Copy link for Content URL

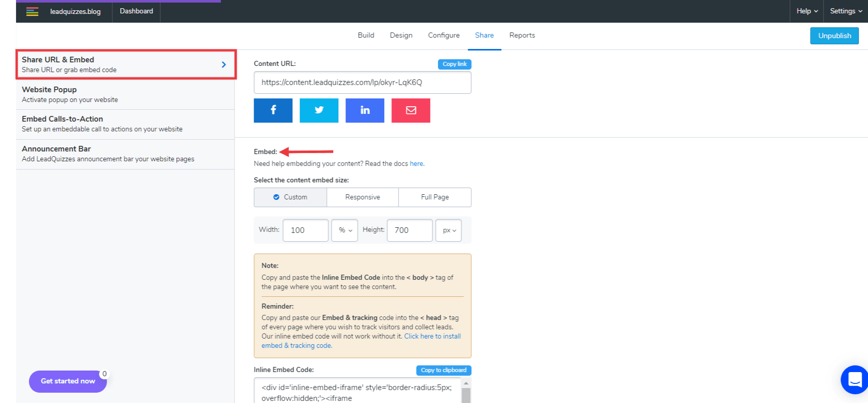454,64
